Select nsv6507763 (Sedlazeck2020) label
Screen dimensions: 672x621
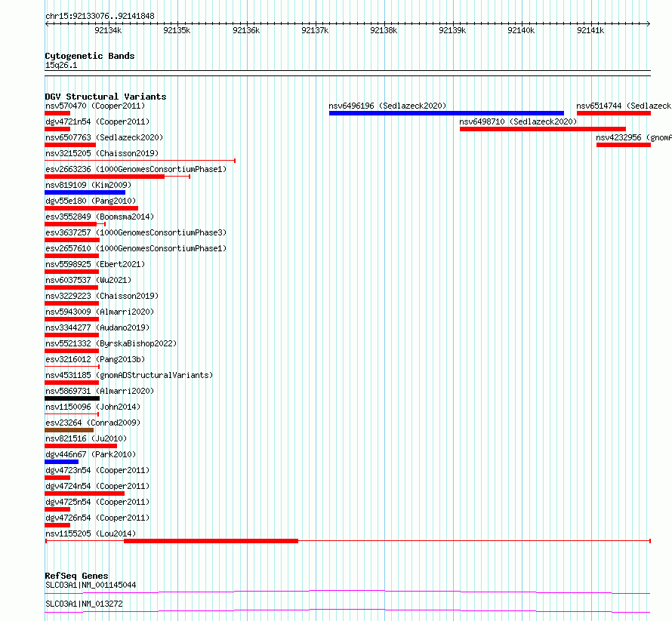pos(104,137)
